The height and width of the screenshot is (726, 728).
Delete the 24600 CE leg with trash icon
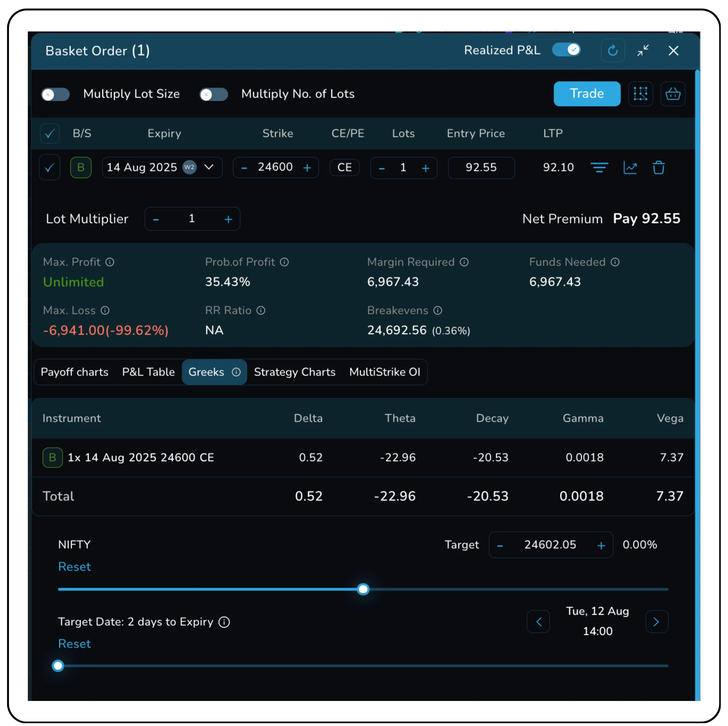(x=658, y=167)
